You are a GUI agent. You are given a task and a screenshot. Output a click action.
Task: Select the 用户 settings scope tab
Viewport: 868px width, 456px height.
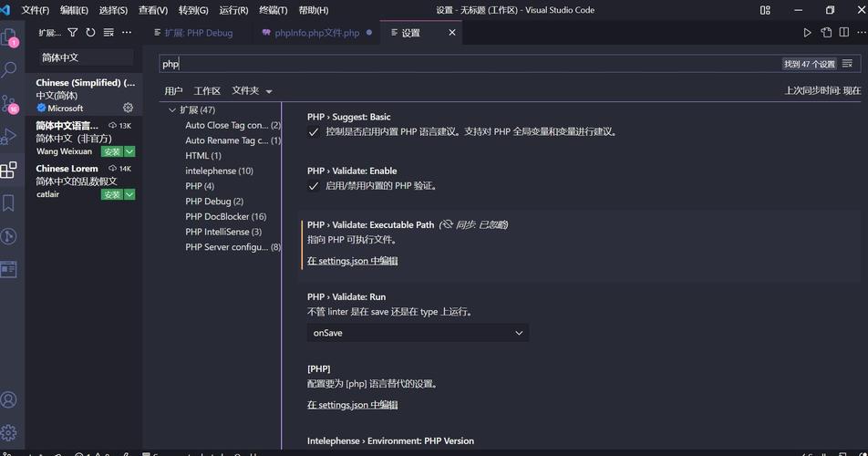173,91
